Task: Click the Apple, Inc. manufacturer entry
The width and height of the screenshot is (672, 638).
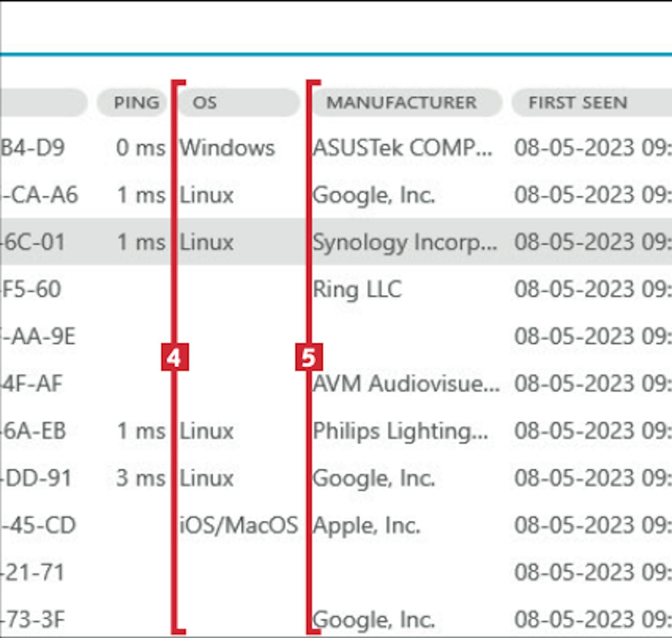Action: pyautogui.click(x=366, y=525)
